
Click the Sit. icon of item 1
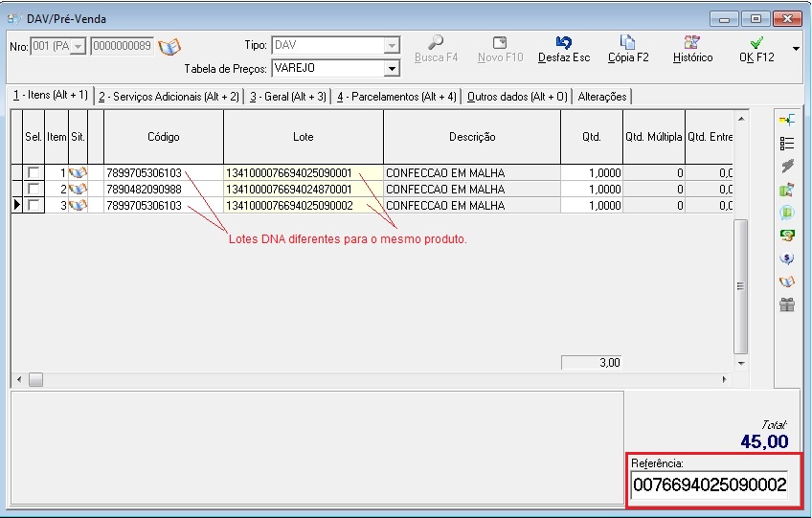(x=79, y=173)
